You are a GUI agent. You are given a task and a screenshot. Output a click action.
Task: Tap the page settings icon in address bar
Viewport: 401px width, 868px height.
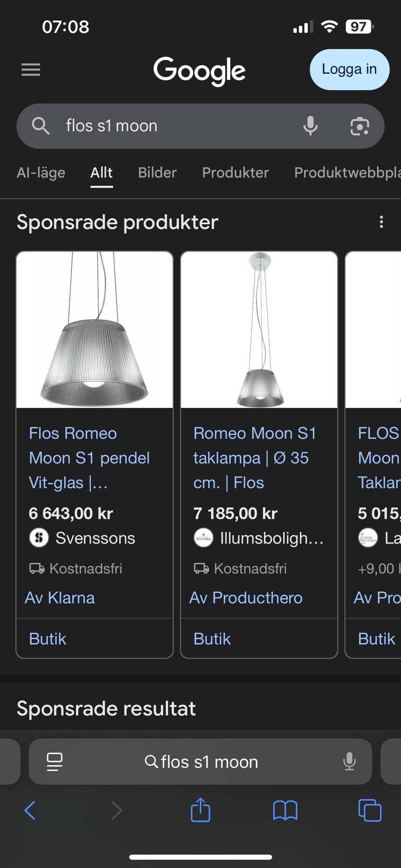[54, 762]
